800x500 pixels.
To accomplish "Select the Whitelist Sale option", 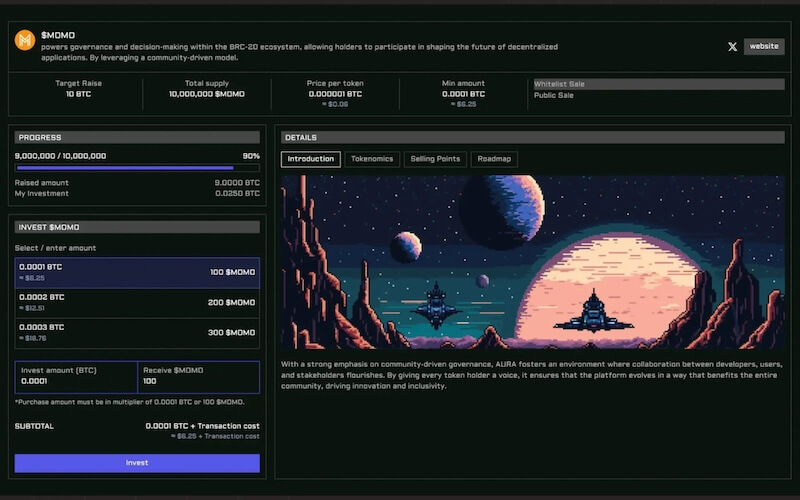I will (659, 85).
